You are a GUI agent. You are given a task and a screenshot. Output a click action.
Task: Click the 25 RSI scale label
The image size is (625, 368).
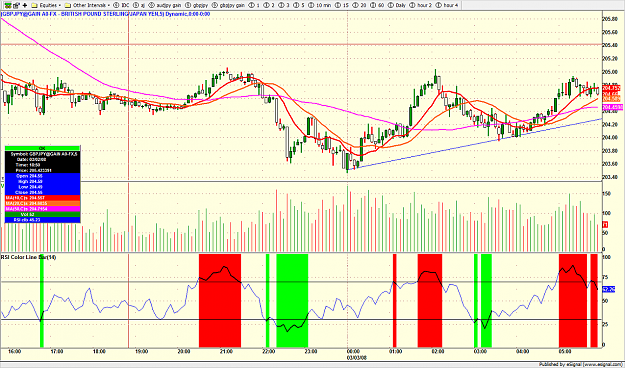(x=605, y=325)
